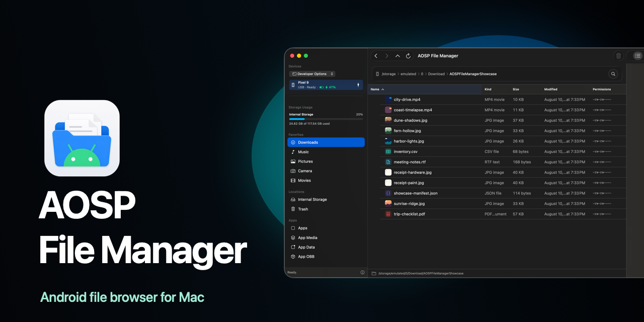Screen dimensions: 644x322
Task: Click AOSPFileManagerShowcase breadcrumb
Action: pyautogui.click(x=473, y=74)
